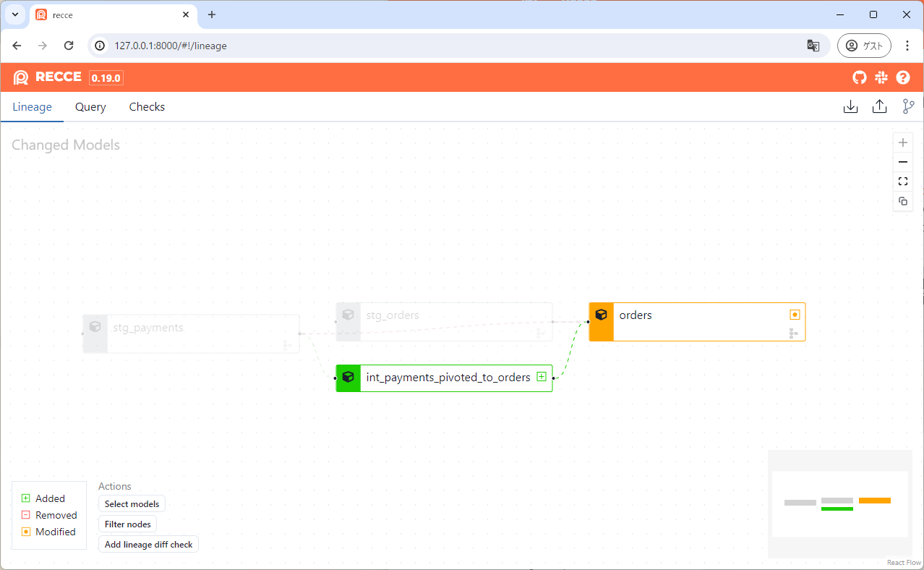Copy lineage graph image to clipboard
The width and height of the screenshot is (924, 570).
(903, 201)
